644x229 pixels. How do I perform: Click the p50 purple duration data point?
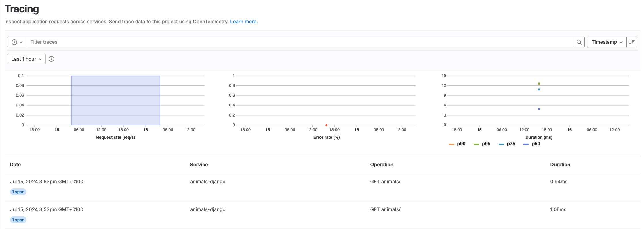pyautogui.click(x=539, y=109)
